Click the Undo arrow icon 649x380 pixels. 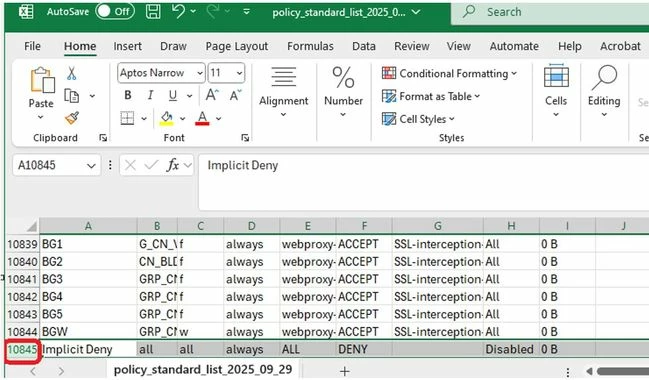point(179,11)
